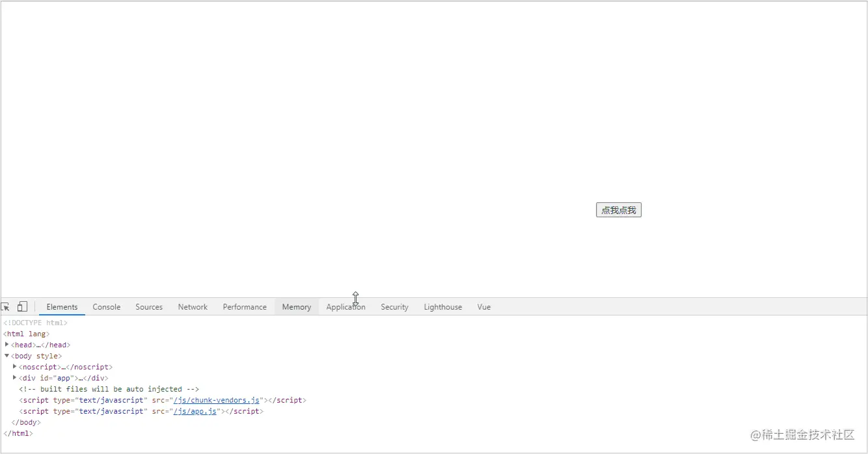Switch to the Console tab

tap(107, 307)
